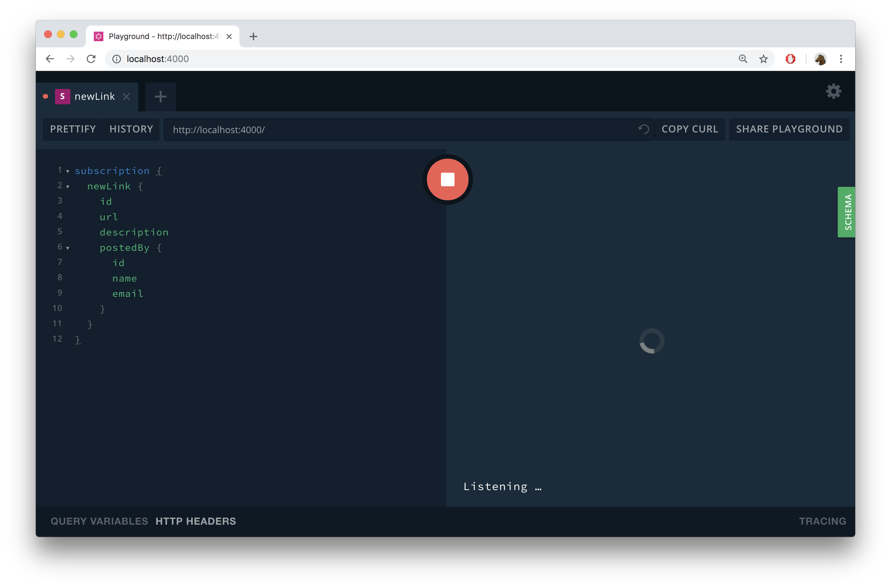Screen dimensions: 891x588
Task: Open the Playground settings gear
Action: pyautogui.click(x=833, y=91)
